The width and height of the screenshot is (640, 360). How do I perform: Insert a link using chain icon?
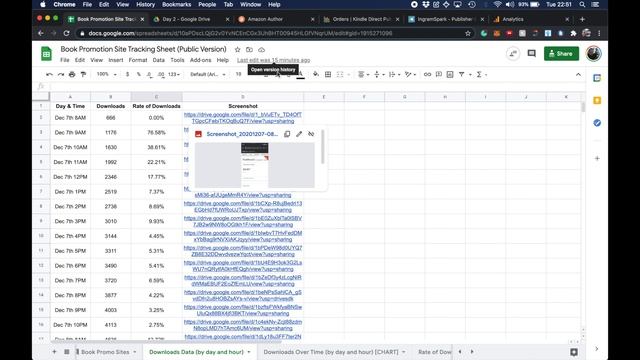pyautogui.click(x=427, y=75)
